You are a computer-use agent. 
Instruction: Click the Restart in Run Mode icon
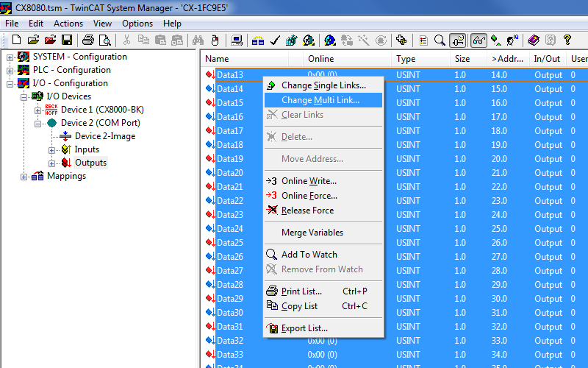[x=308, y=40]
